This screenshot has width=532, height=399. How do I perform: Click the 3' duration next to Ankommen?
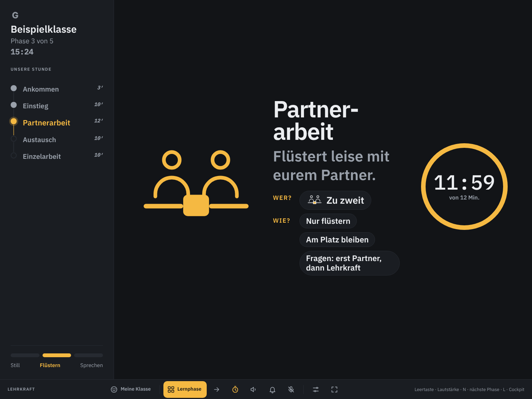pos(100,88)
